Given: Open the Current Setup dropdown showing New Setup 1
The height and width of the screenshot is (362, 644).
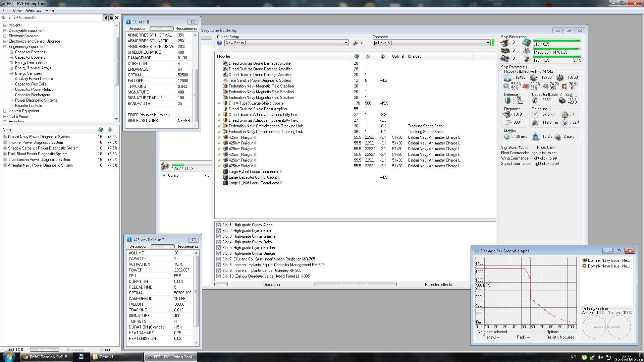Looking at the screenshot, I should [x=286, y=43].
